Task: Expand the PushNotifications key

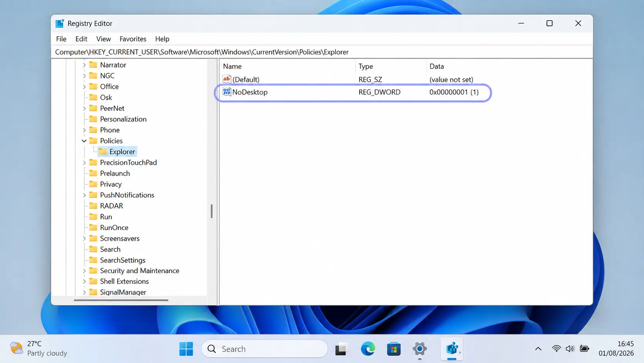Action: (x=84, y=195)
